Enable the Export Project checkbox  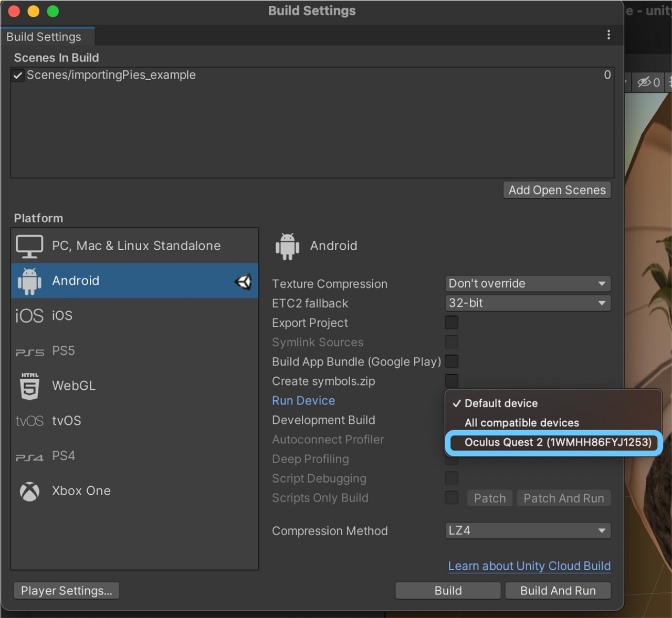click(x=451, y=323)
